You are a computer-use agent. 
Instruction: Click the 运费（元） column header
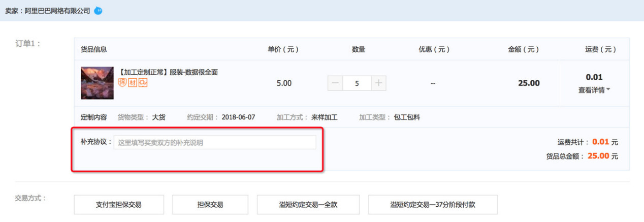point(601,50)
